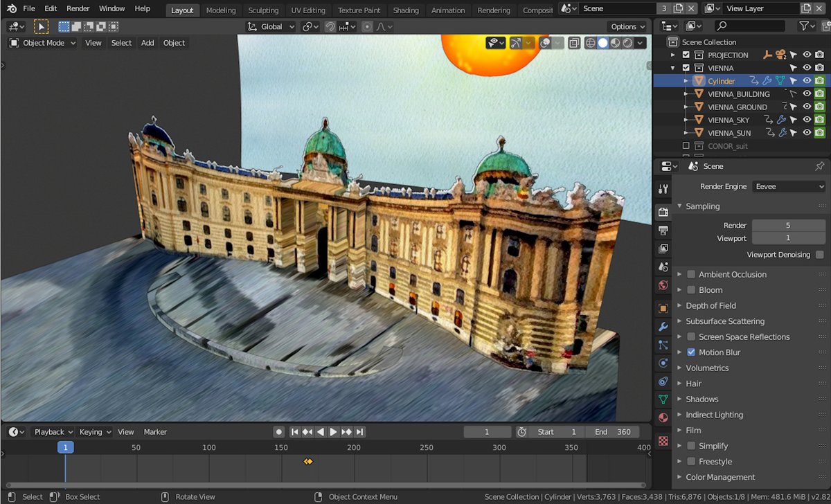Image resolution: width=831 pixels, height=504 pixels.
Task: Open the View Layer properties tab
Action: [x=663, y=249]
